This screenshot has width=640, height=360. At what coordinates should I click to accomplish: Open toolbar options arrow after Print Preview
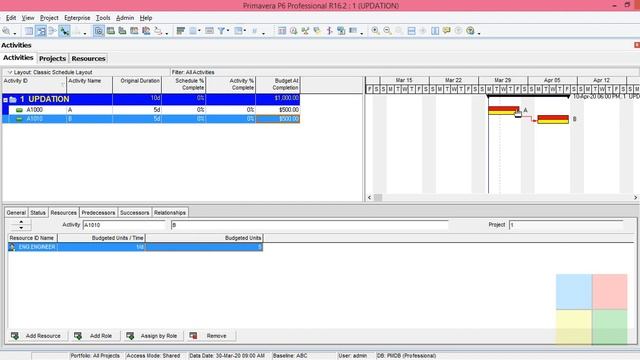click(x=15, y=33)
